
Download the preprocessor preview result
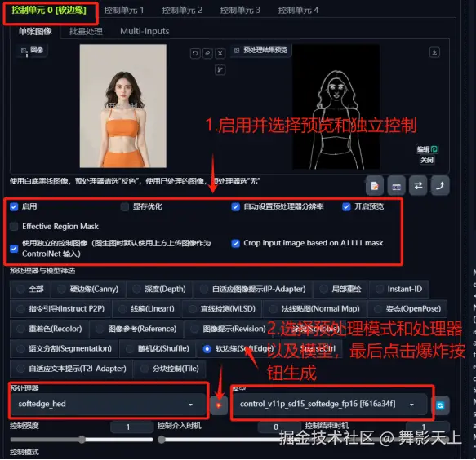click(434, 52)
